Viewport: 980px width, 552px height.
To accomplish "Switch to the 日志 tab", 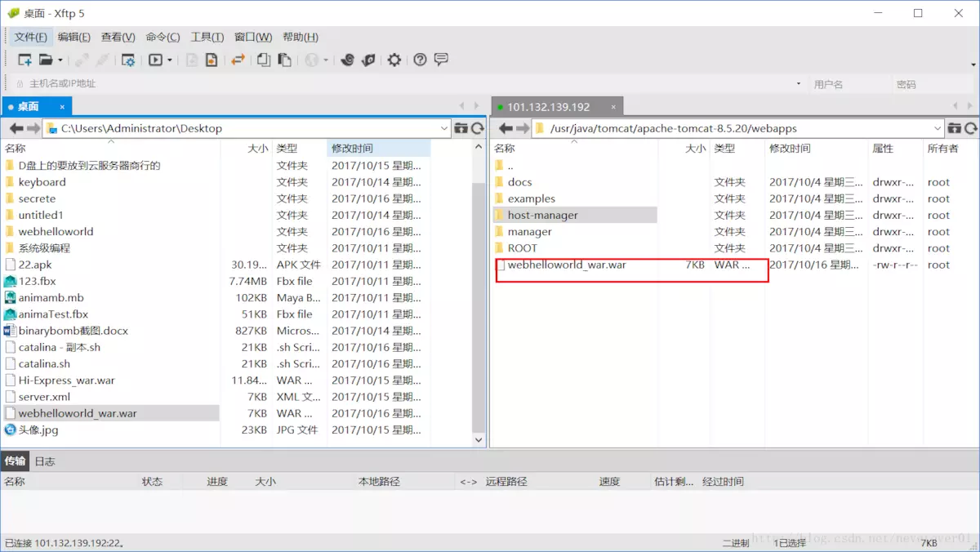I will pyautogui.click(x=45, y=461).
